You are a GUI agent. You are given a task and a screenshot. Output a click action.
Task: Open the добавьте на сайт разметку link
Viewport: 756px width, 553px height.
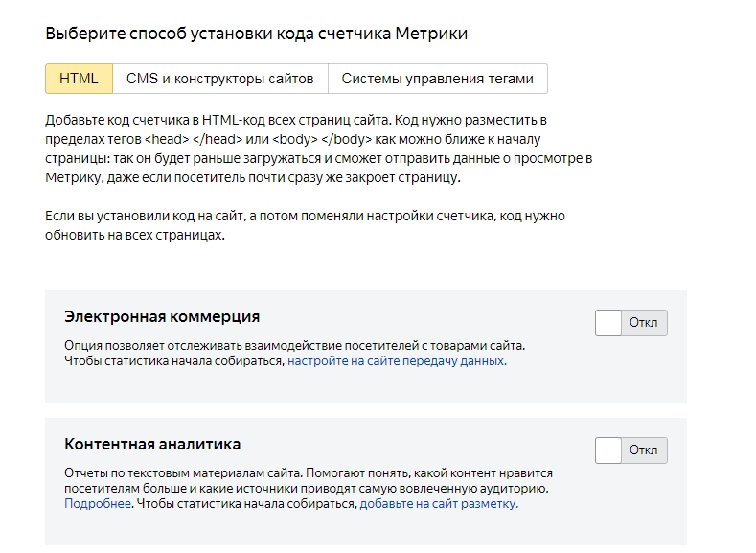(439, 504)
